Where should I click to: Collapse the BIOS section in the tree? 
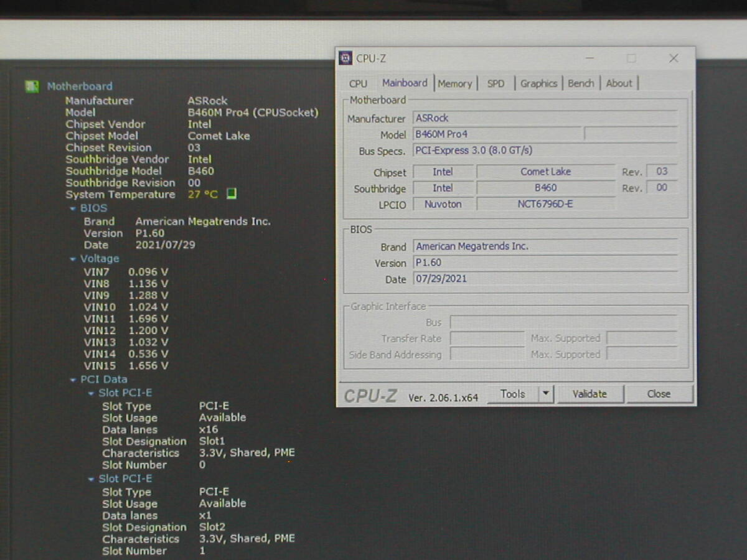coord(73,208)
